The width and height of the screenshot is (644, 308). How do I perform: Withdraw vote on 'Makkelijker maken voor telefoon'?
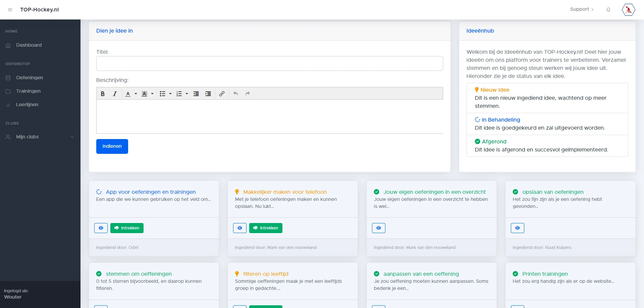tap(266, 228)
